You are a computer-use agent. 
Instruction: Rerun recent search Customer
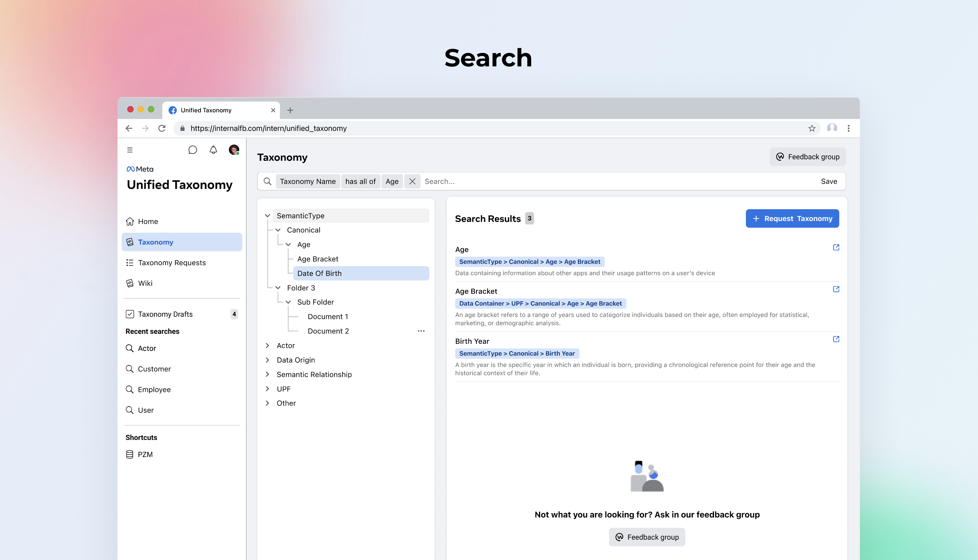pos(182,369)
